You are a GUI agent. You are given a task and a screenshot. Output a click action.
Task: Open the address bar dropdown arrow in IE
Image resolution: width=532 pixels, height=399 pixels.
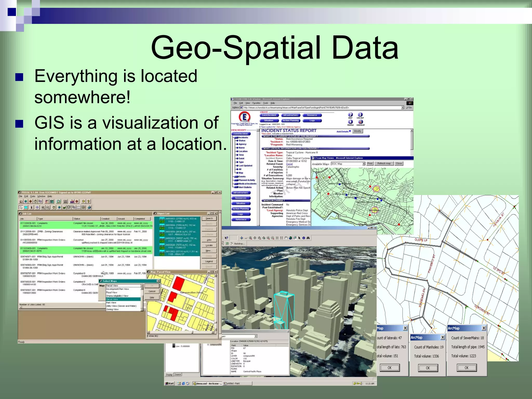pos(403,108)
